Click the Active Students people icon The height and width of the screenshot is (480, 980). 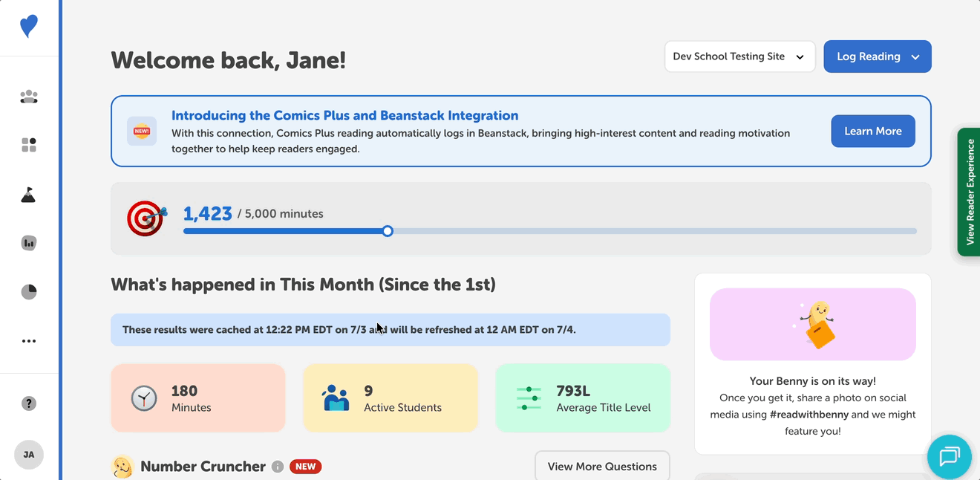336,398
